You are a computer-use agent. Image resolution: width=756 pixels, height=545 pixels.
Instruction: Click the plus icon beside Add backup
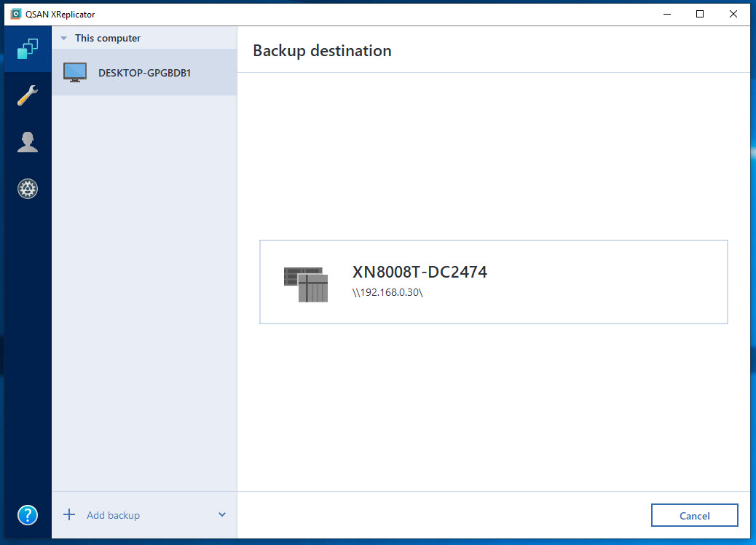point(69,514)
